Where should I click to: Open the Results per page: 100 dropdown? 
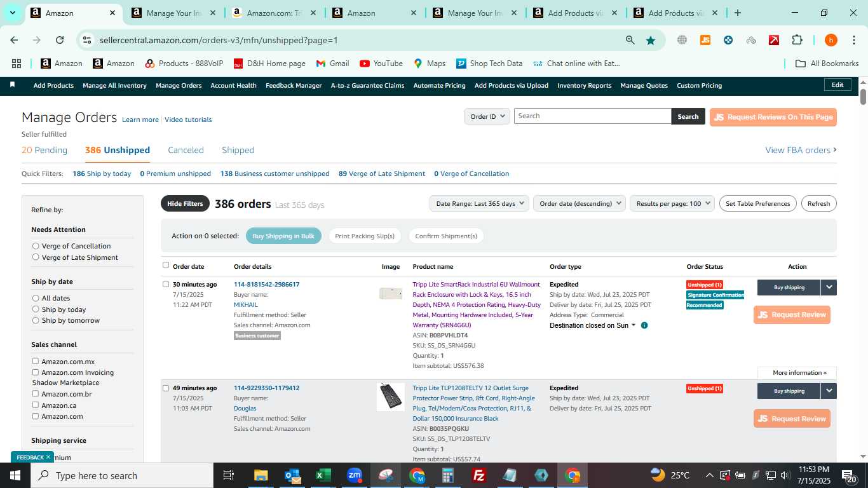672,204
